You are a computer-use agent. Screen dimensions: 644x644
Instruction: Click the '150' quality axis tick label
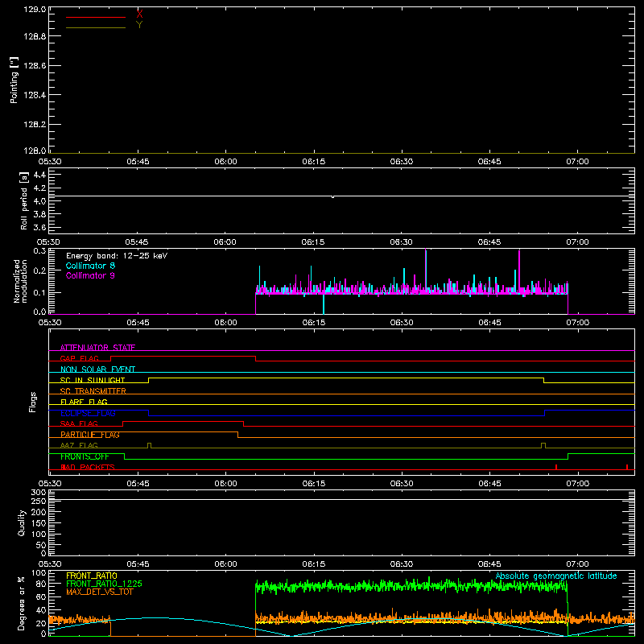pos(39,523)
